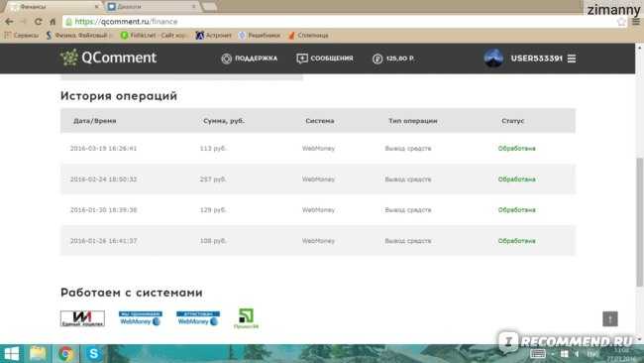Select the 2016-03-19 date cell
Viewport: 644px width, 363px height.
tap(103, 149)
